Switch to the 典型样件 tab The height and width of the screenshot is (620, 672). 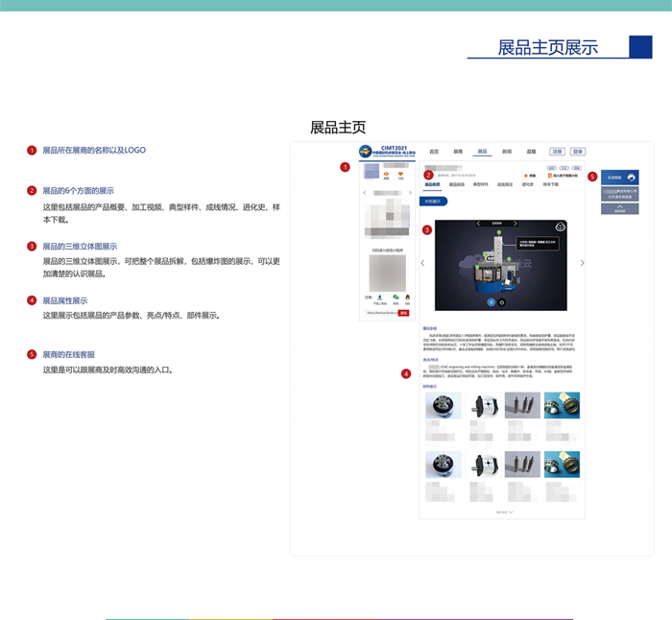(x=480, y=184)
